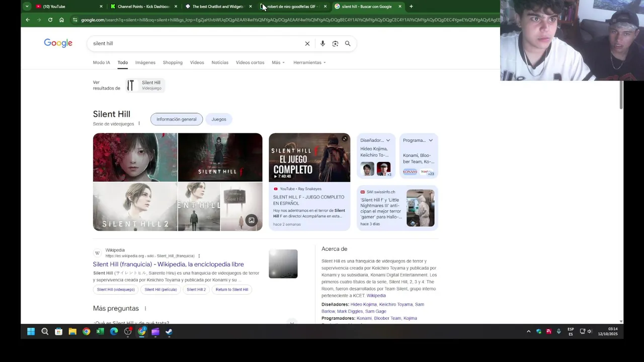This screenshot has width=644, height=362.
Task: Select the Juegos chip
Action: click(219, 119)
